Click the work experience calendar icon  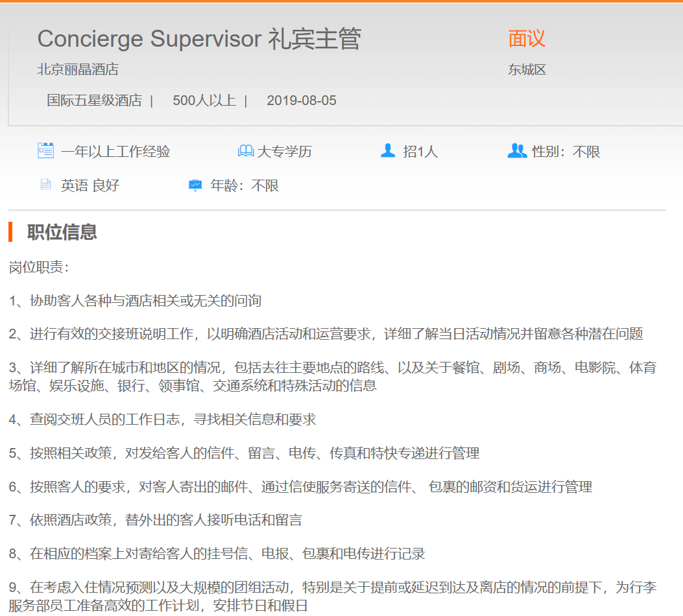(45, 151)
